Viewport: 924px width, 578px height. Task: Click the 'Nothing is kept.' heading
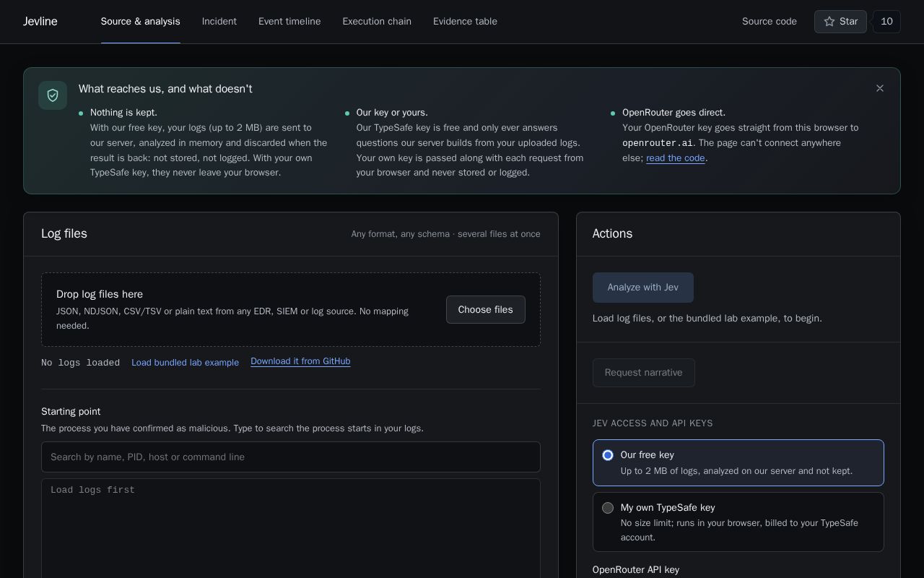click(x=123, y=113)
